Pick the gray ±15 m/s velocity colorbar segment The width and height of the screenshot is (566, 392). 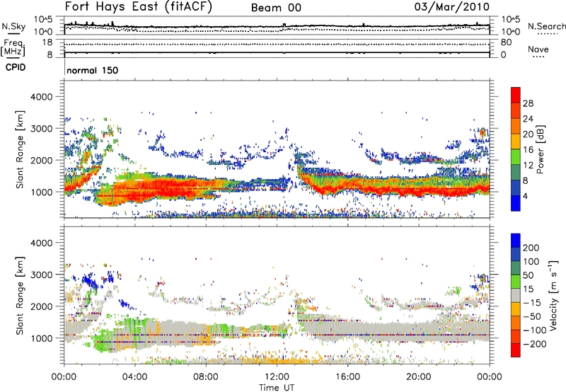(x=516, y=295)
